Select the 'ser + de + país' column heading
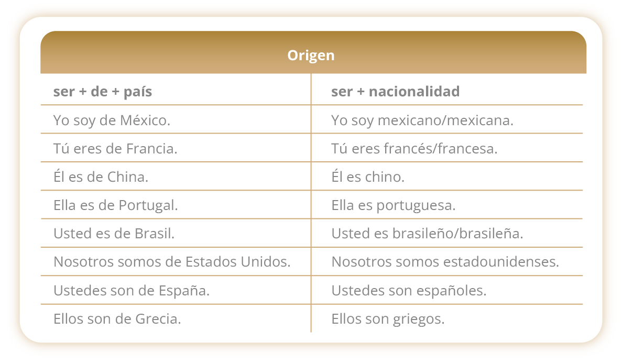The image size is (622, 364). pos(103,91)
